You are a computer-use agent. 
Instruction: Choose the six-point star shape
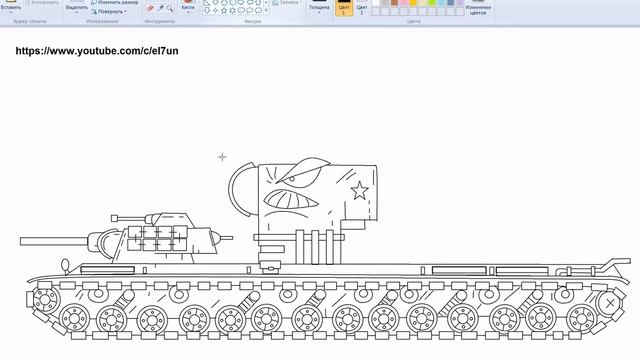pyautogui.click(x=233, y=11)
